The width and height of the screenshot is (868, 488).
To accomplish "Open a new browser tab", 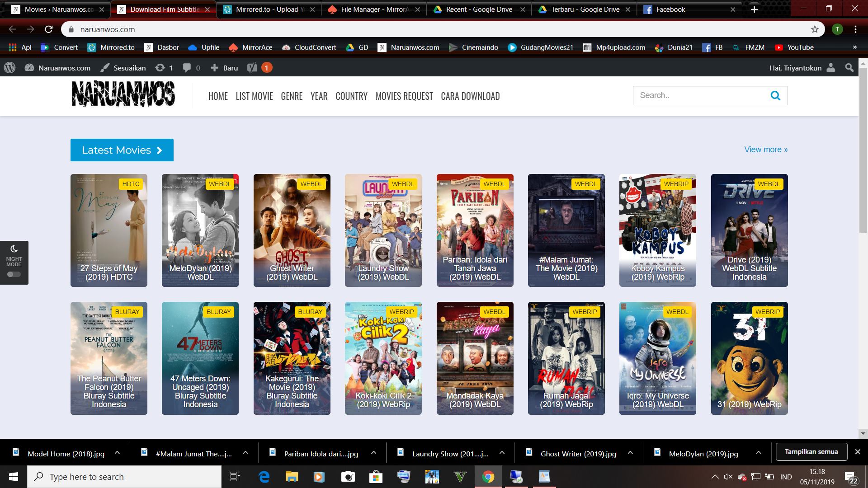I will [x=754, y=9].
